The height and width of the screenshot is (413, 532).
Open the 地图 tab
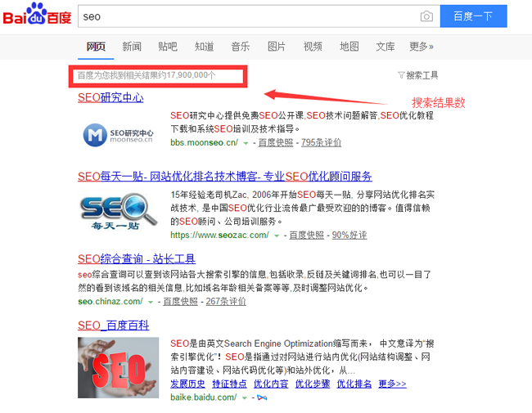point(349,47)
